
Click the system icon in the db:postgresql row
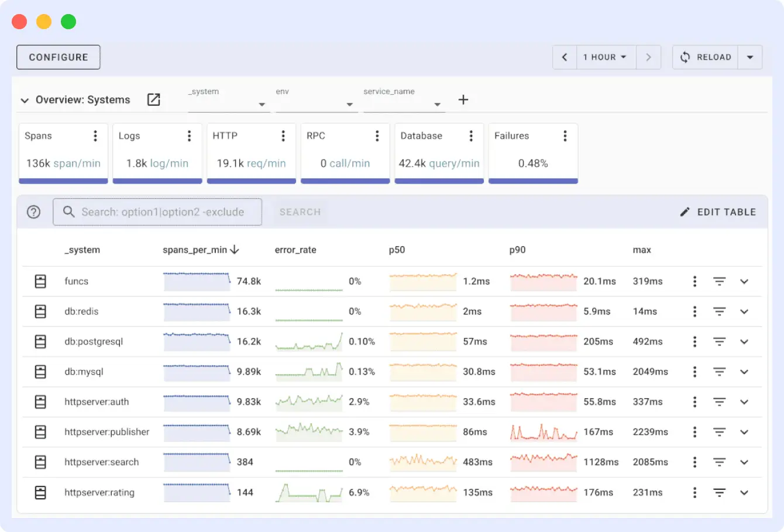(x=40, y=341)
